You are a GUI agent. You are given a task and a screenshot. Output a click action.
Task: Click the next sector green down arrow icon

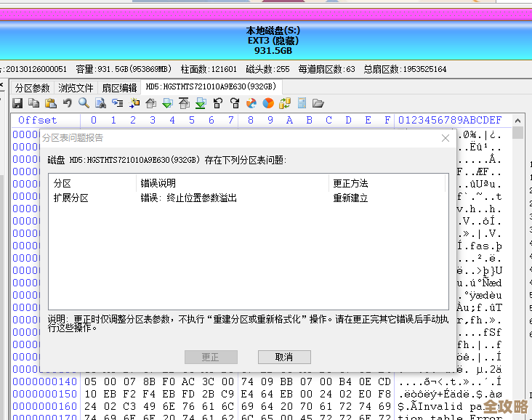point(168,103)
